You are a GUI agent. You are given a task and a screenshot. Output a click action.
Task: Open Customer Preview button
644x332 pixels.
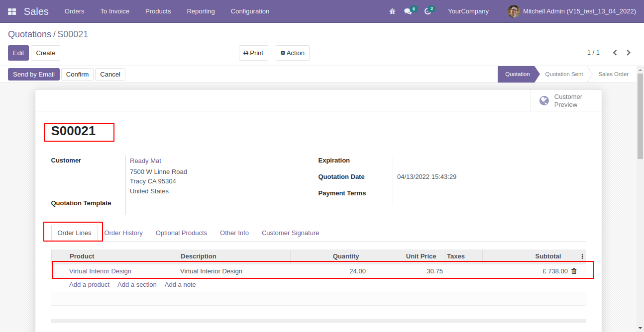566,100
